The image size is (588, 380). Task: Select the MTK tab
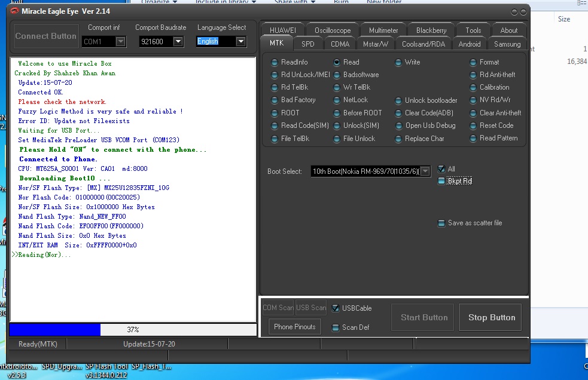(x=277, y=43)
